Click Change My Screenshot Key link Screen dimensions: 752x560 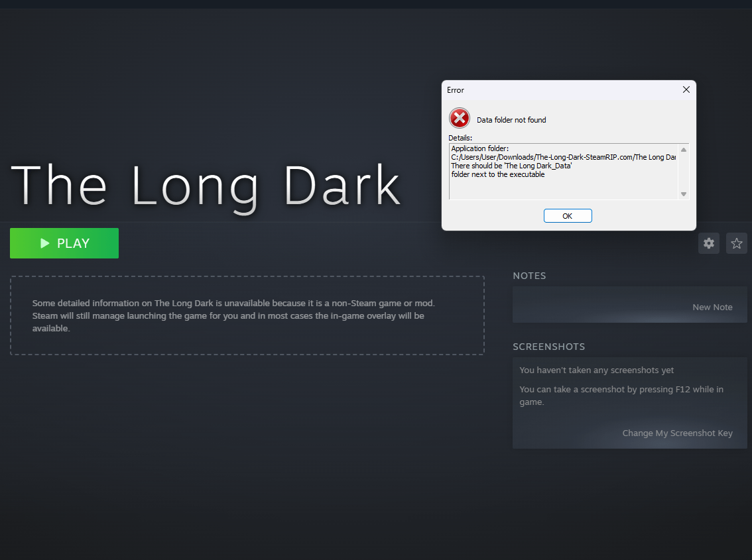click(677, 433)
